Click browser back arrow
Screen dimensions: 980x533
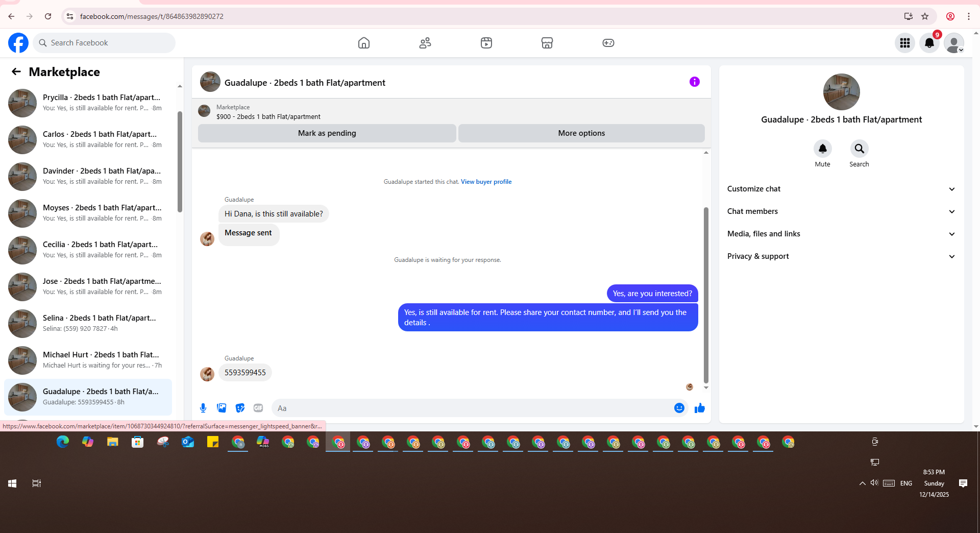11,16
